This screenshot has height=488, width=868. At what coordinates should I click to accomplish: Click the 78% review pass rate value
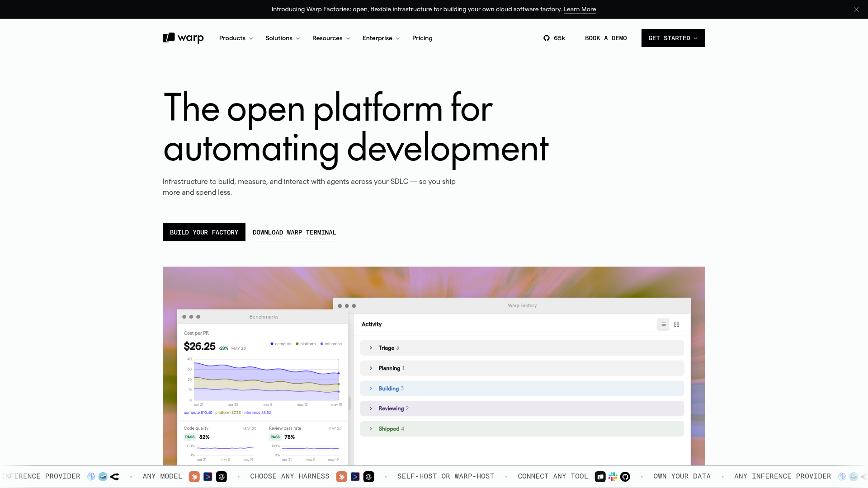[289, 437]
